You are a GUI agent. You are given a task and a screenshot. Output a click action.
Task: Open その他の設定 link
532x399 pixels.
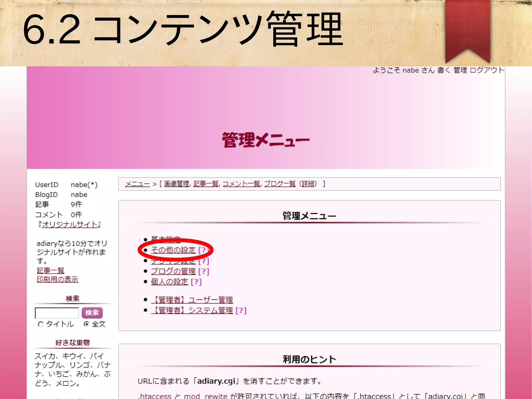coord(173,250)
